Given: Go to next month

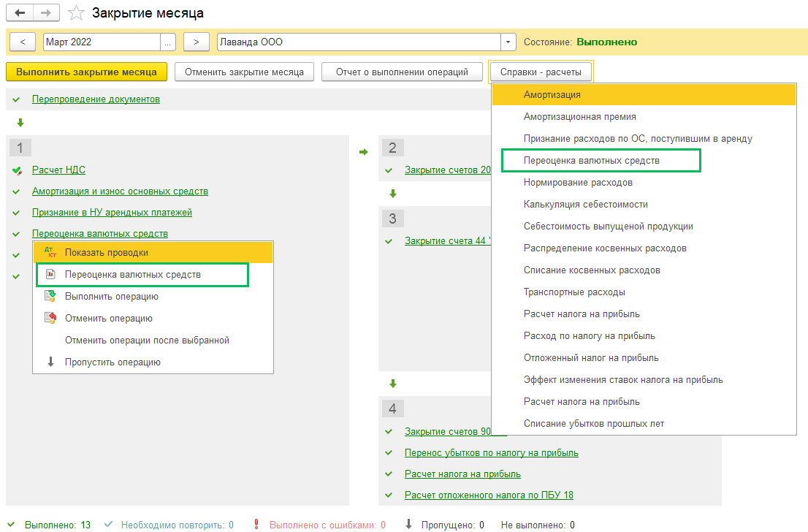Looking at the screenshot, I should (196, 42).
